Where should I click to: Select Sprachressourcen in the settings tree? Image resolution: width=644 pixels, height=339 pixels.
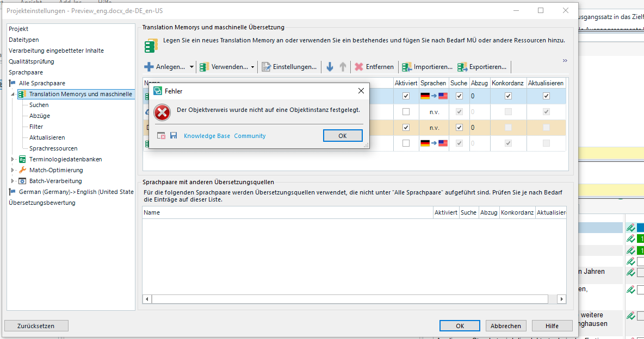click(53, 148)
